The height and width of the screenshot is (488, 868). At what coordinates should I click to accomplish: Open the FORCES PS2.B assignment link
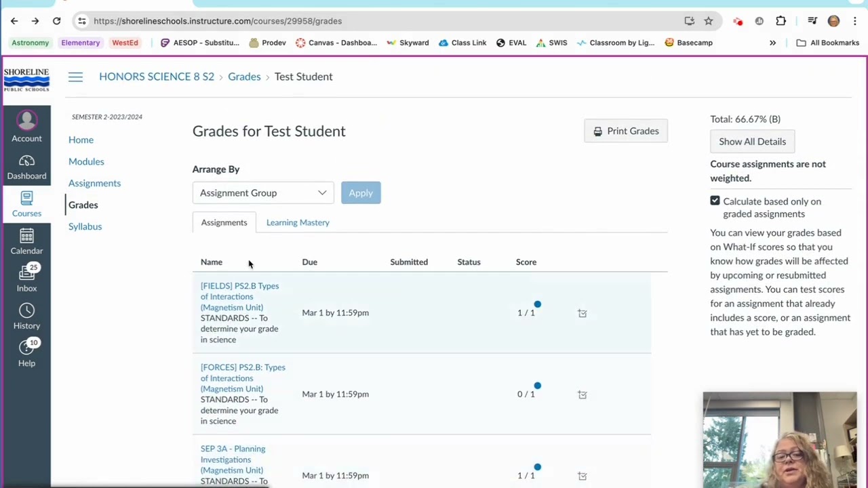coord(243,378)
